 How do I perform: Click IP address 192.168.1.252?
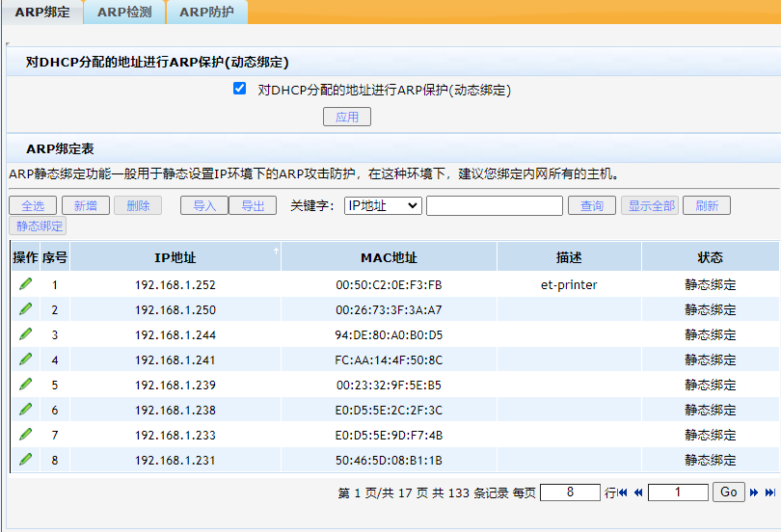click(x=175, y=284)
